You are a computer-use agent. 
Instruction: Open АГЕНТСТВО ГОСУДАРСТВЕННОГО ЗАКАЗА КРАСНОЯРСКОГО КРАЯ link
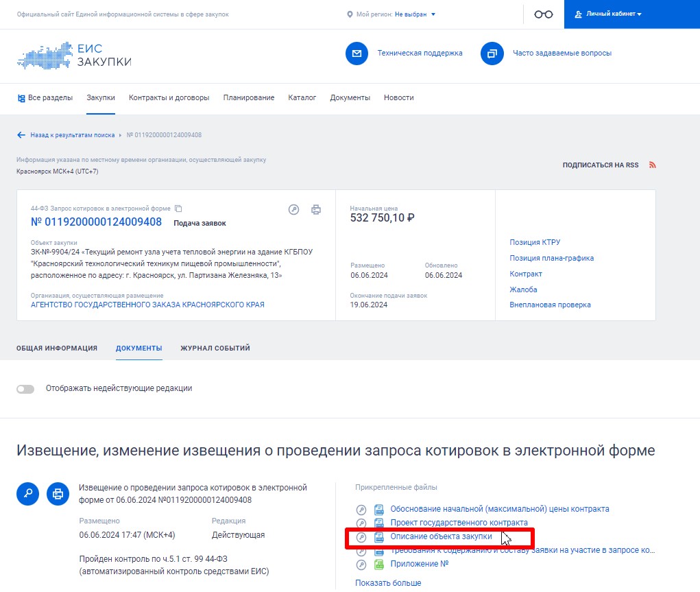147,305
